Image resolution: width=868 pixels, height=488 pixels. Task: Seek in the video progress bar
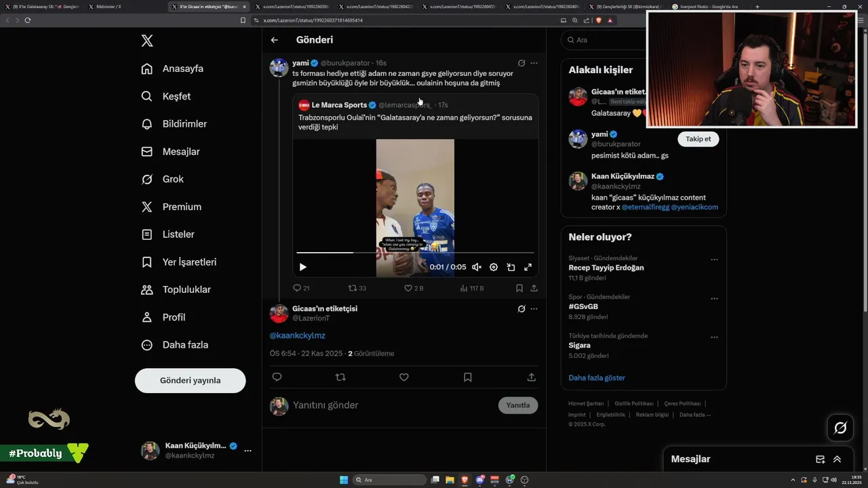point(415,253)
